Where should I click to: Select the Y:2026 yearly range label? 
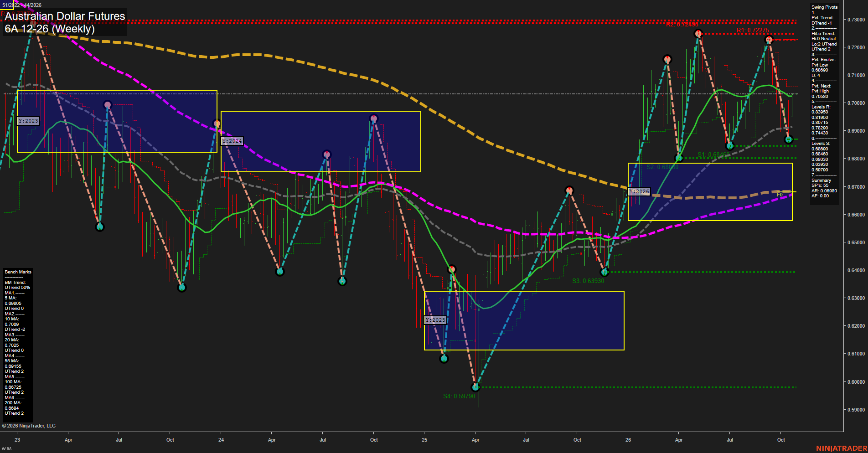point(639,191)
